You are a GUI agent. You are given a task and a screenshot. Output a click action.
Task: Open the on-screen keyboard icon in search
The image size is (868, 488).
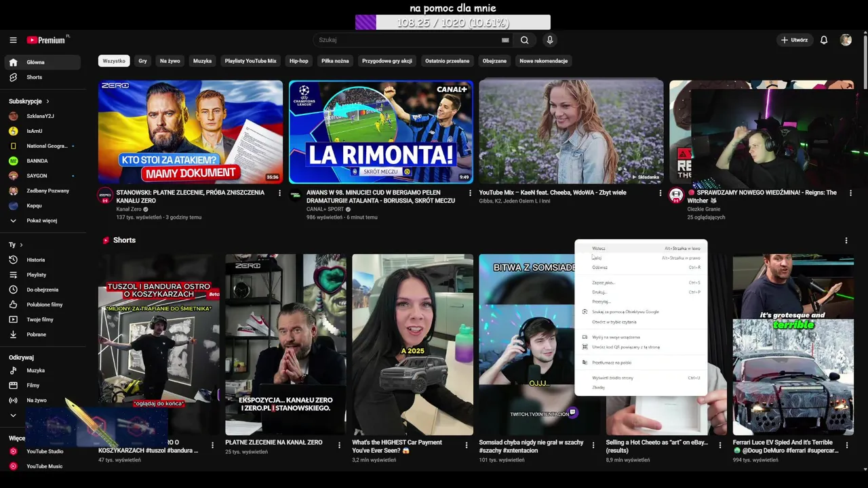coord(505,40)
